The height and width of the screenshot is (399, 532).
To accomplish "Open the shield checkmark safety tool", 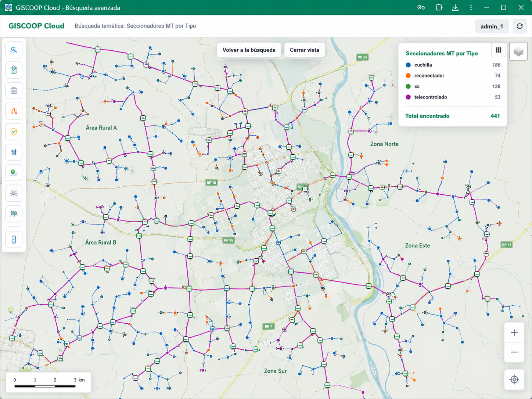I will [x=14, y=132].
